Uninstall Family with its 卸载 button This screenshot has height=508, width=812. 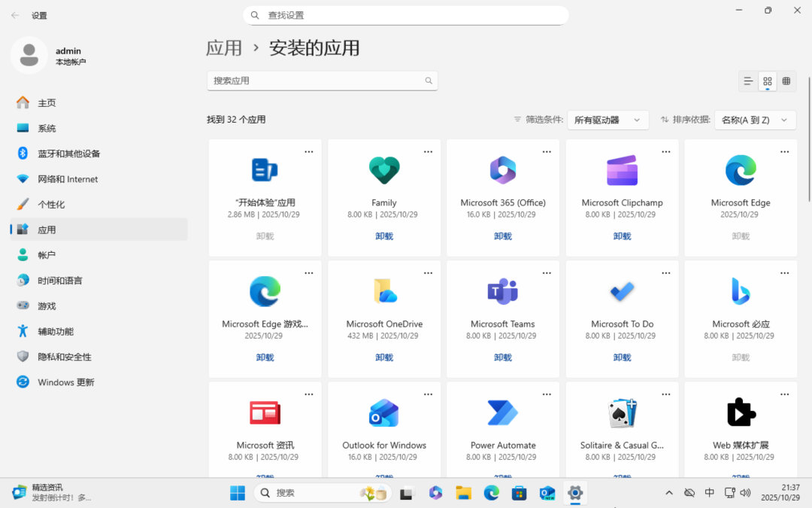point(383,236)
